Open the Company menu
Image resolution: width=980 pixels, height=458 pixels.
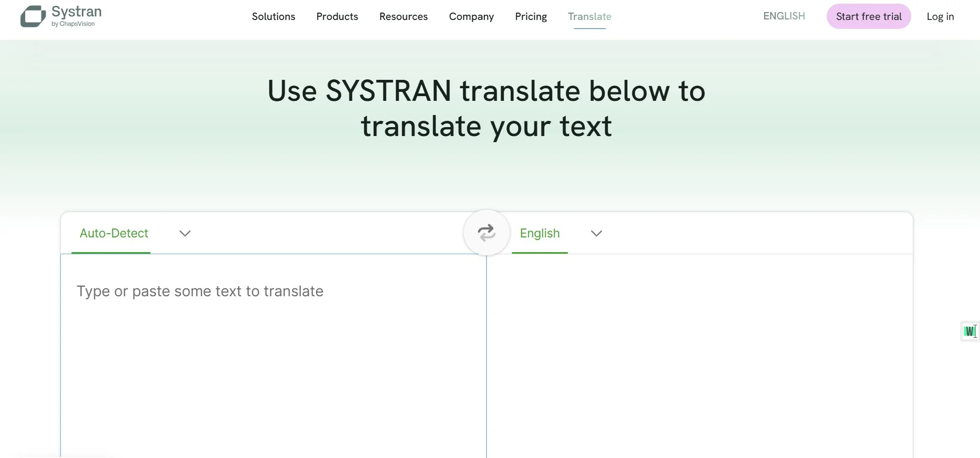pos(471,17)
